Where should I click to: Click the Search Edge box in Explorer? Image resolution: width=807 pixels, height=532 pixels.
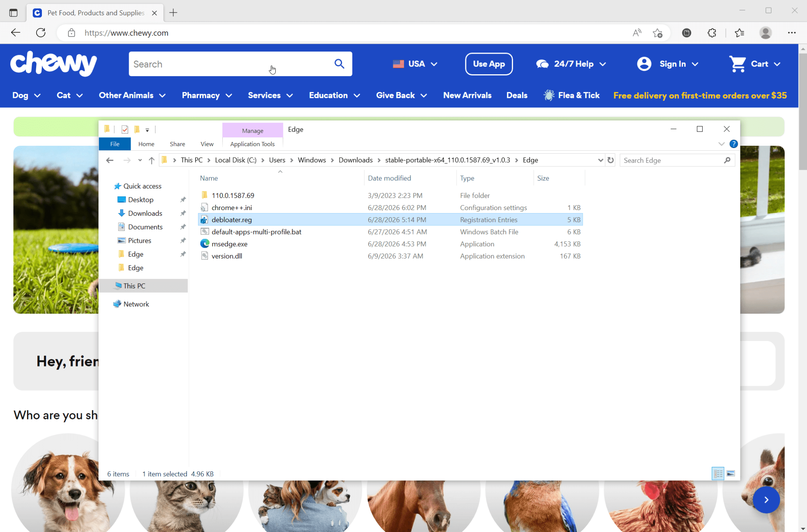pyautogui.click(x=677, y=160)
